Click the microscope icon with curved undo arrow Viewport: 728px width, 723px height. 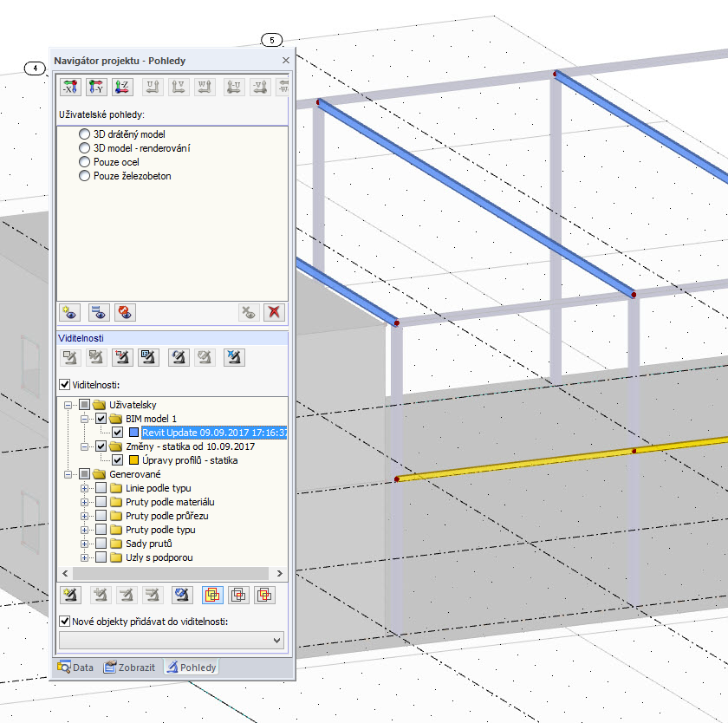coord(179,357)
